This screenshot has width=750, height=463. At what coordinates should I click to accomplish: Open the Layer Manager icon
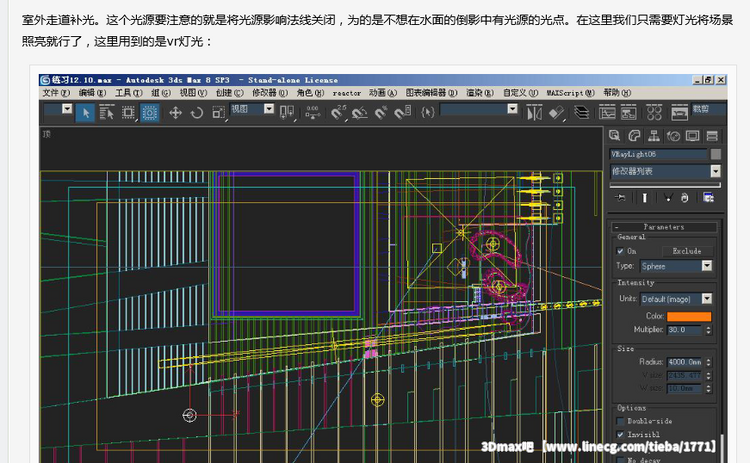coord(581,113)
